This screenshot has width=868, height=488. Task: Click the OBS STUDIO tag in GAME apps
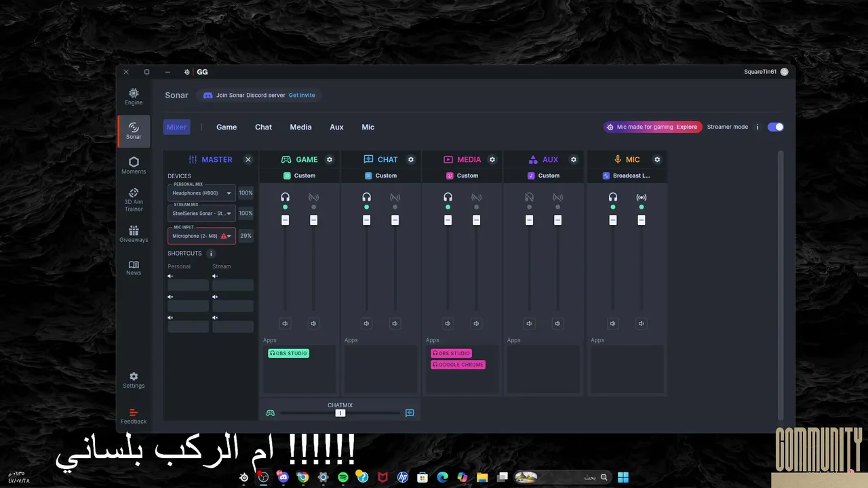tap(288, 354)
